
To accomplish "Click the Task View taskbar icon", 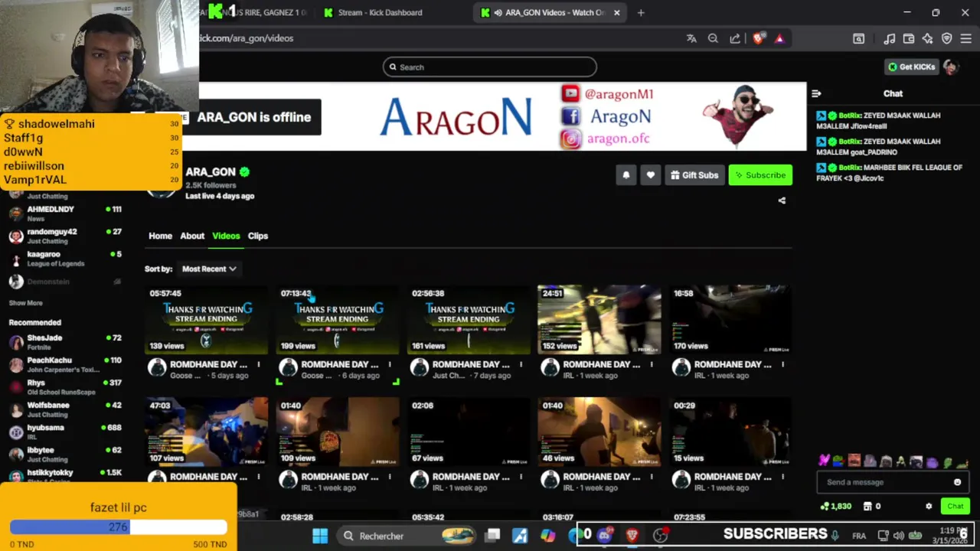I will 492,536.
